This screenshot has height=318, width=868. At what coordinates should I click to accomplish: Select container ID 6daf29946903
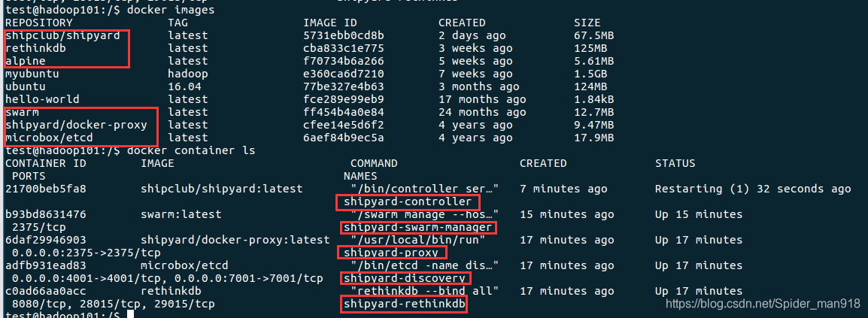coord(45,240)
